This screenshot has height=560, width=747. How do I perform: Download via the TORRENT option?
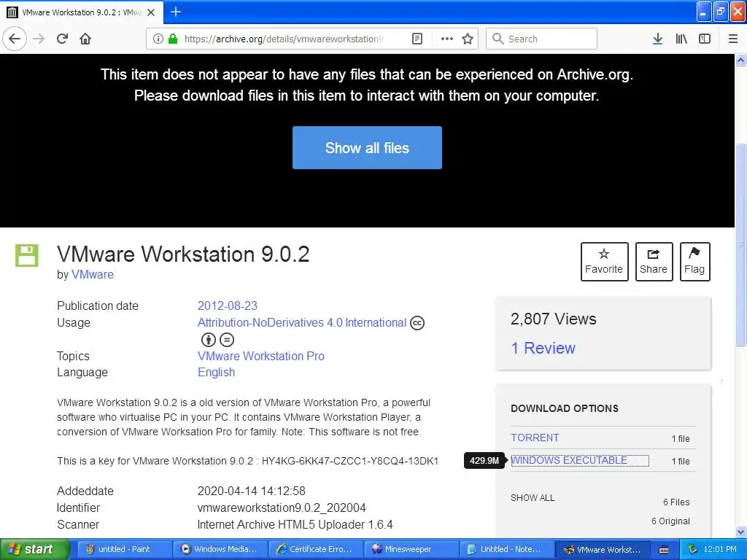(535, 437)
